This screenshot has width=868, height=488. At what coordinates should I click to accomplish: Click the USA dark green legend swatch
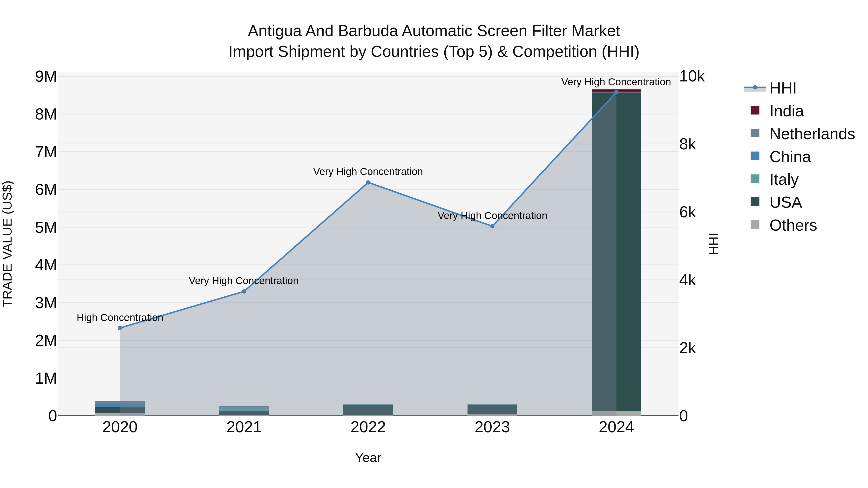click(x=755, y=202)
